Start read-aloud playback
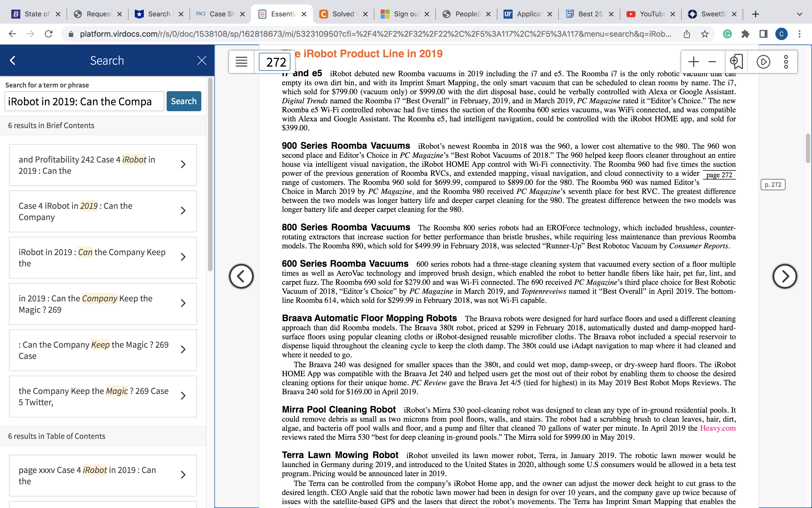Image resolution: width=812 pixels, height=508 pixels. (x=763, y=62)
